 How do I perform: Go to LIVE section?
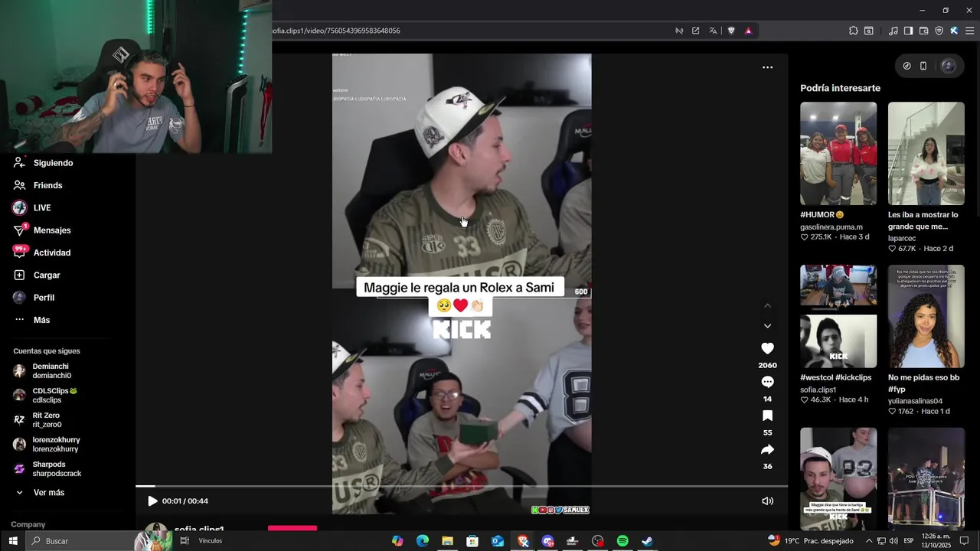(41, 207)
